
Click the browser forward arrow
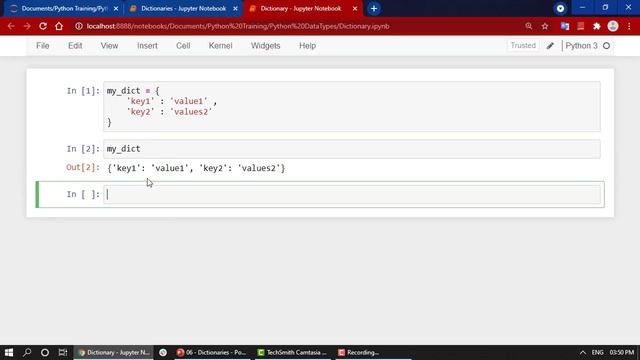27,26
